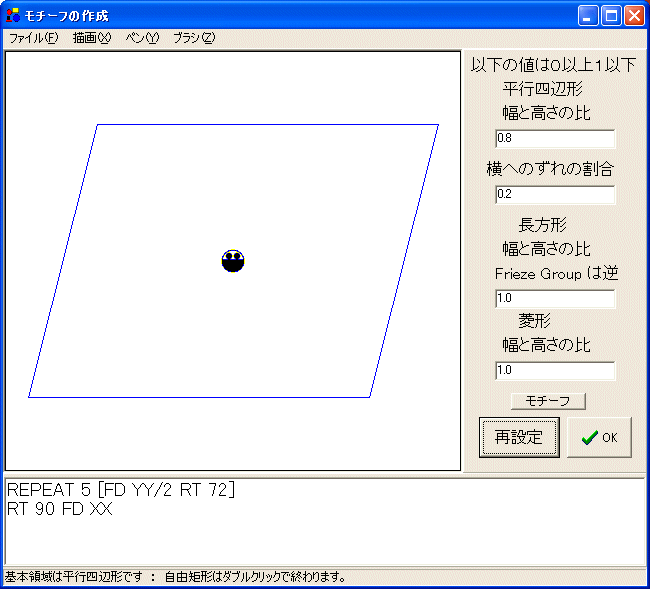Open the ブラシ(Z) menu

point(194,38)
